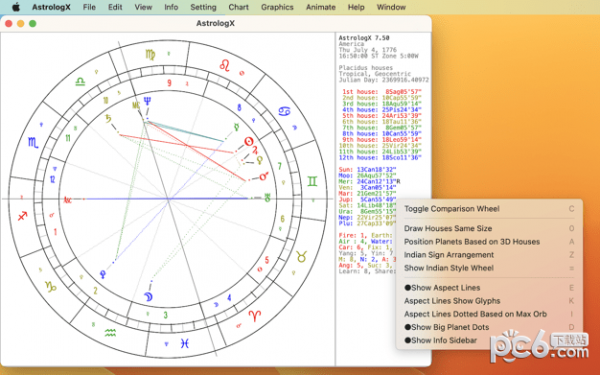Click the AstrologX 7.50 version header

coord(364,38)
